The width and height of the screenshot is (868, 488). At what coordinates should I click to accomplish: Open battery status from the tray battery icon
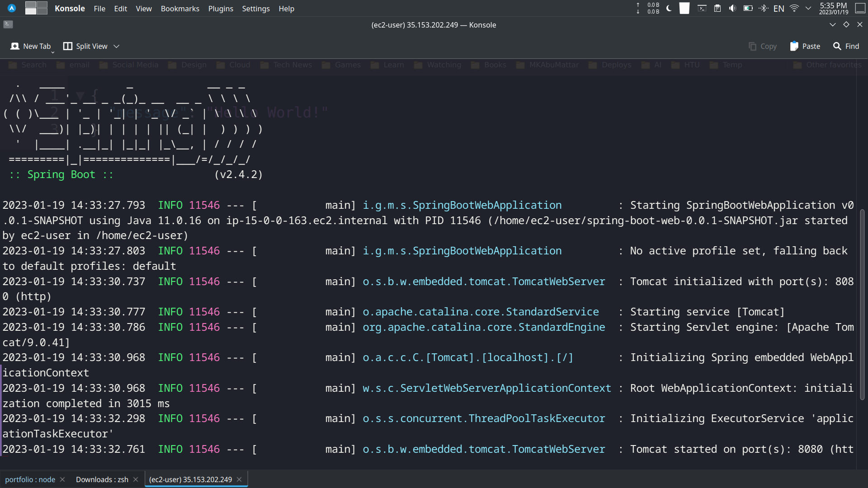pyautogui.click(x=748, y=8)
